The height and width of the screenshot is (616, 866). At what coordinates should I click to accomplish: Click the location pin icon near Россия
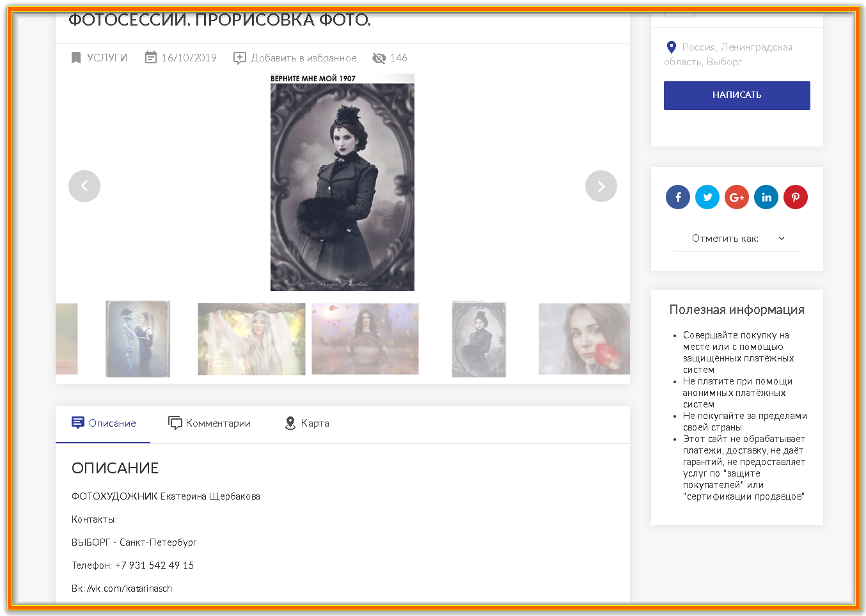672,47
